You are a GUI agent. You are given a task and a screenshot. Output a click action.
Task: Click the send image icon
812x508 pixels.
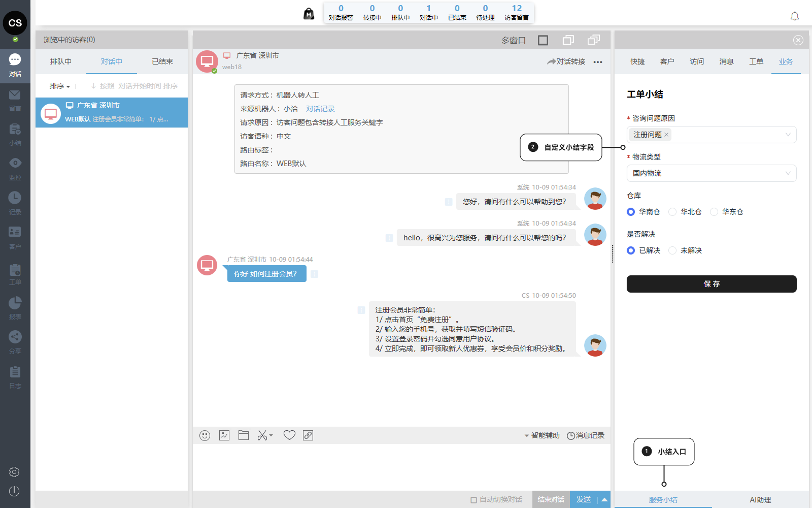(224, 435)
